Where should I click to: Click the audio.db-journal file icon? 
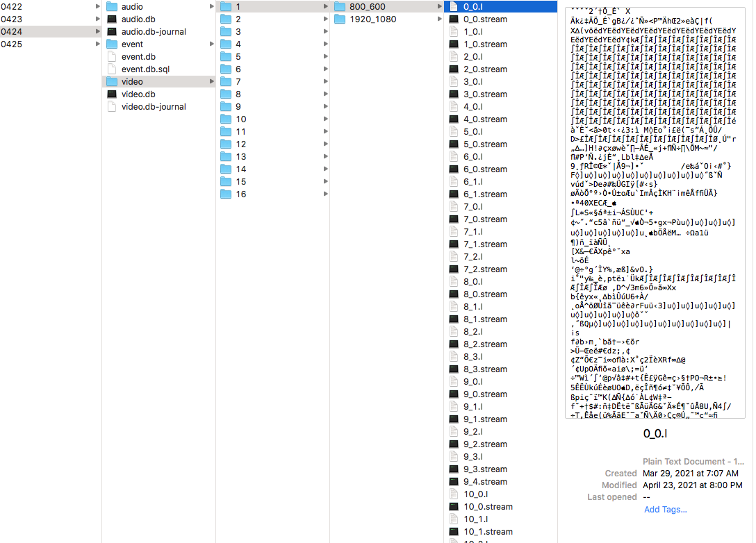112,32
